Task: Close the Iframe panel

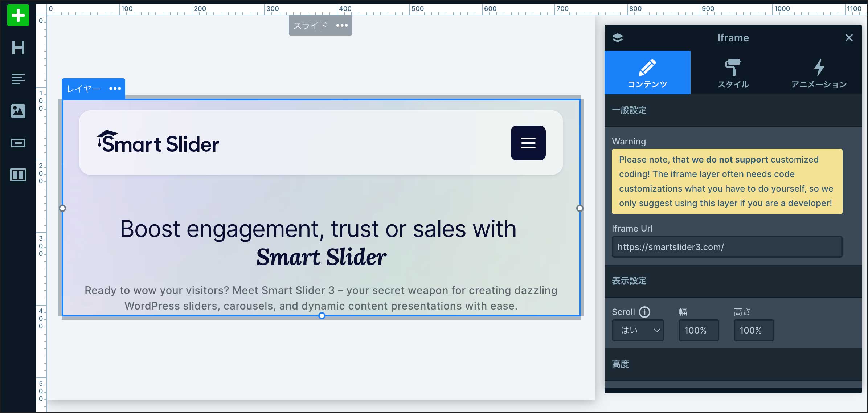Action: (x=849, y=38)
